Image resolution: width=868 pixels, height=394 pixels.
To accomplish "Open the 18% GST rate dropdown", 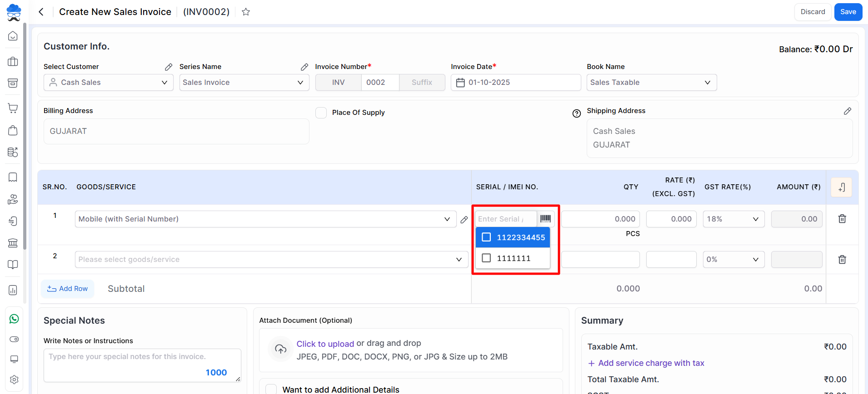I will tap(733, 219).
